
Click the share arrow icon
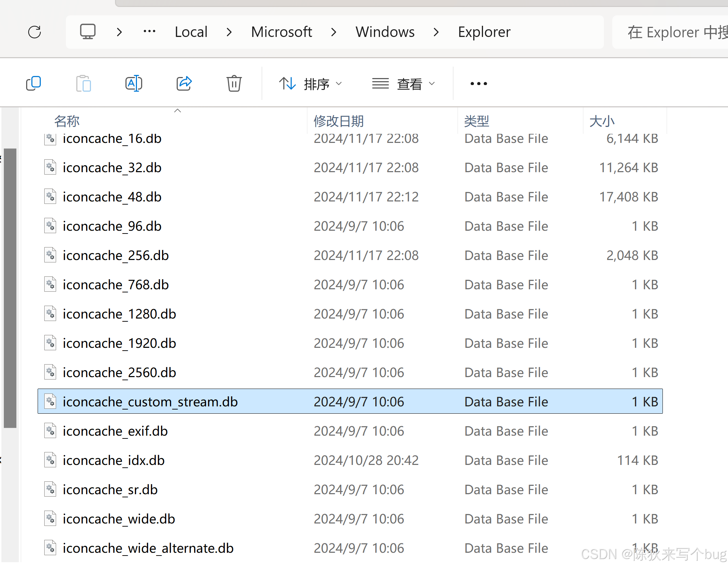[184, 84]
